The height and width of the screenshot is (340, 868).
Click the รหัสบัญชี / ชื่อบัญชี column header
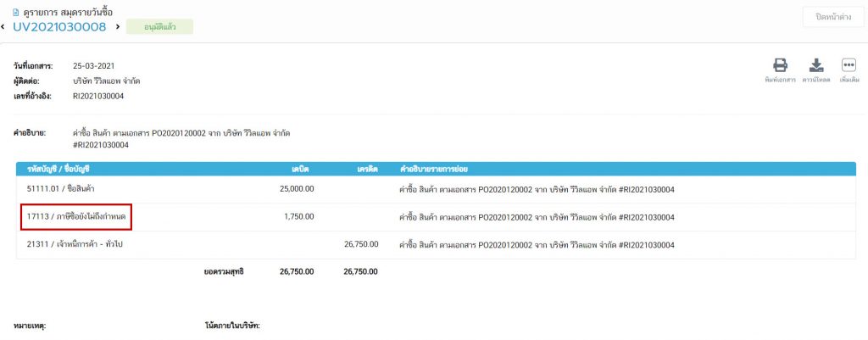(66, 168)
